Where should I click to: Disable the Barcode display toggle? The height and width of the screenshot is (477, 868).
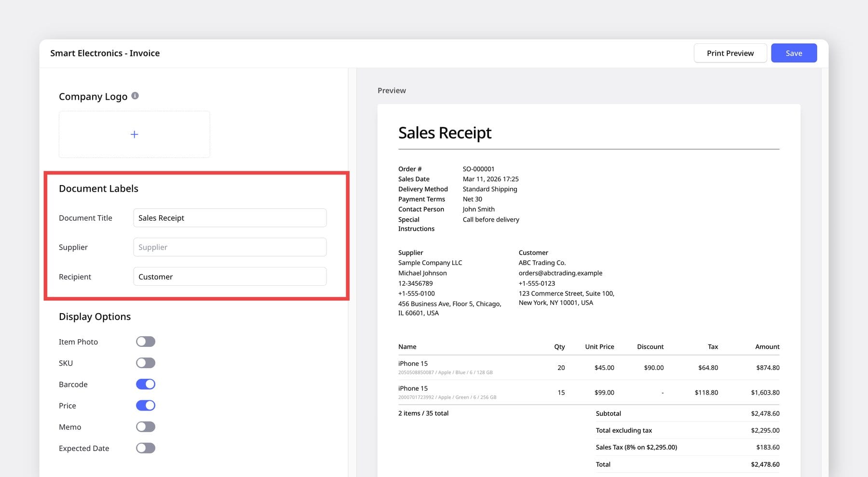tap(145, 384)
